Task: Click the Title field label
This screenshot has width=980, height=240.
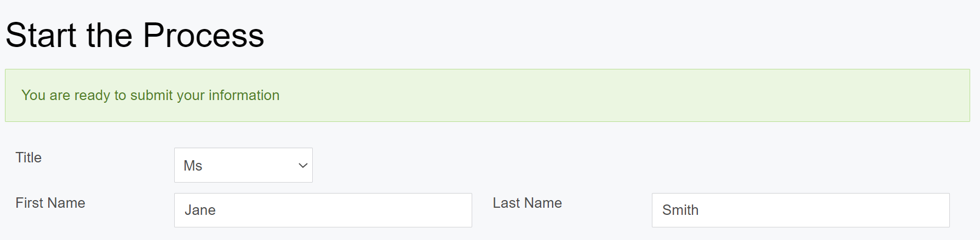Action: click(x=28, y=157)
